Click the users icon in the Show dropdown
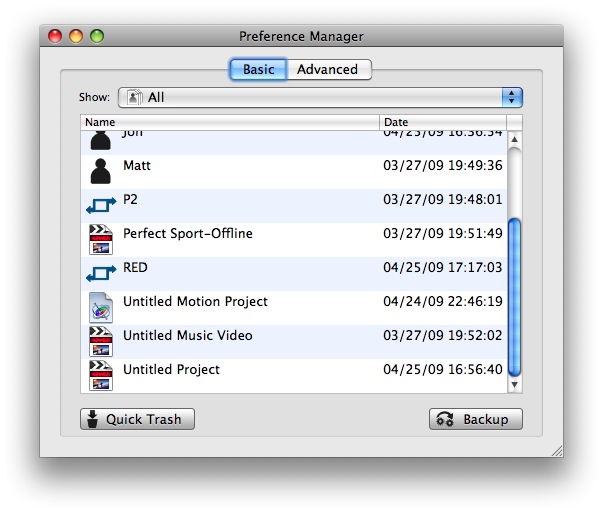603x512 pixels. (x=135, y=97)
